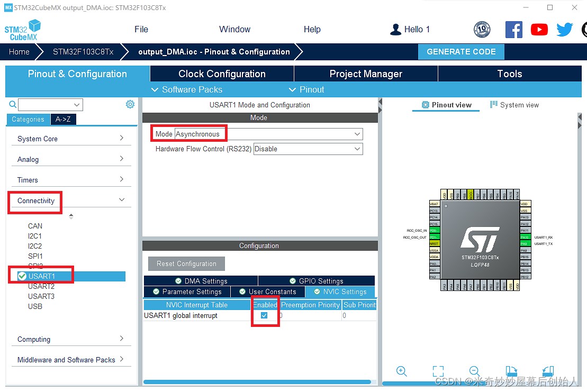Select the USB peripheral
The height and width of the screenshot is (392, 587).
pos(35,306)
